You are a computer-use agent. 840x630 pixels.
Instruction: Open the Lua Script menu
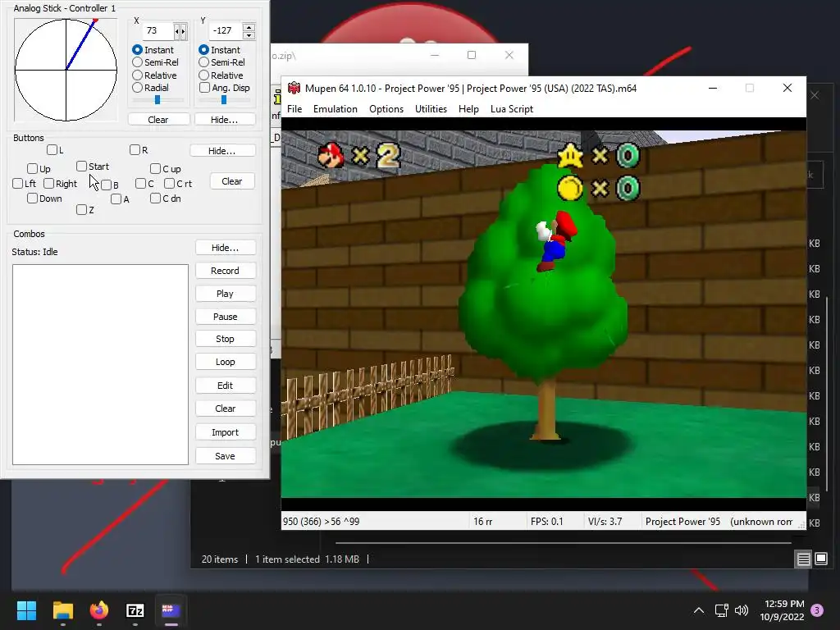(512, 109)
